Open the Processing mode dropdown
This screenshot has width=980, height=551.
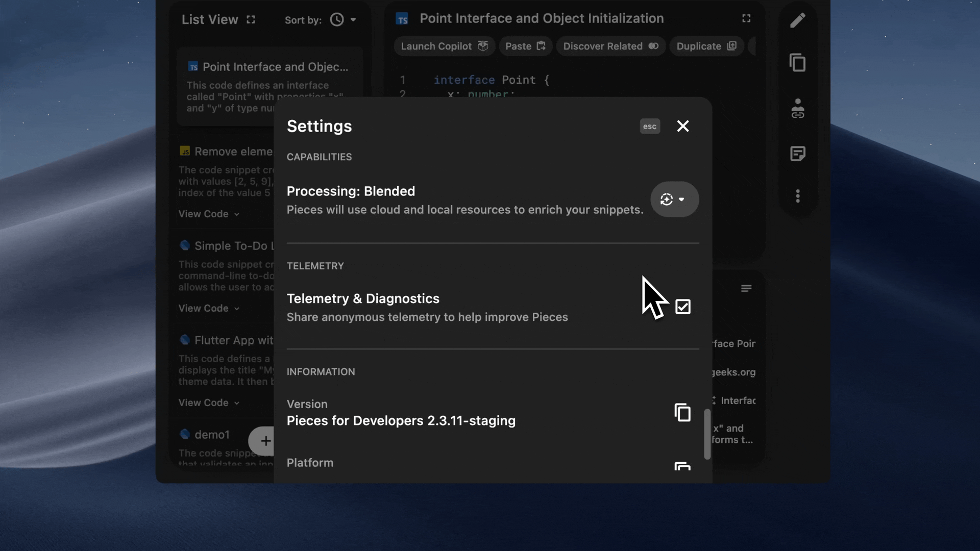pos(674,199)
